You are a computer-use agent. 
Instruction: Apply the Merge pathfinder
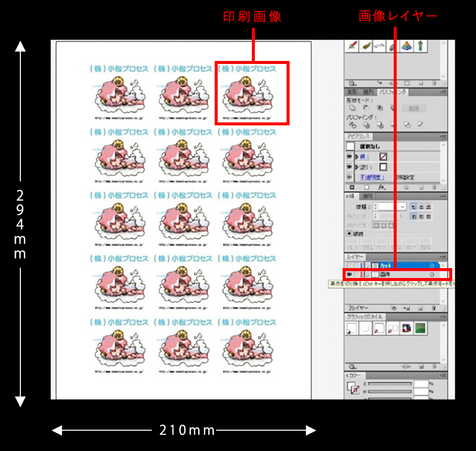[x=380, y=125]
